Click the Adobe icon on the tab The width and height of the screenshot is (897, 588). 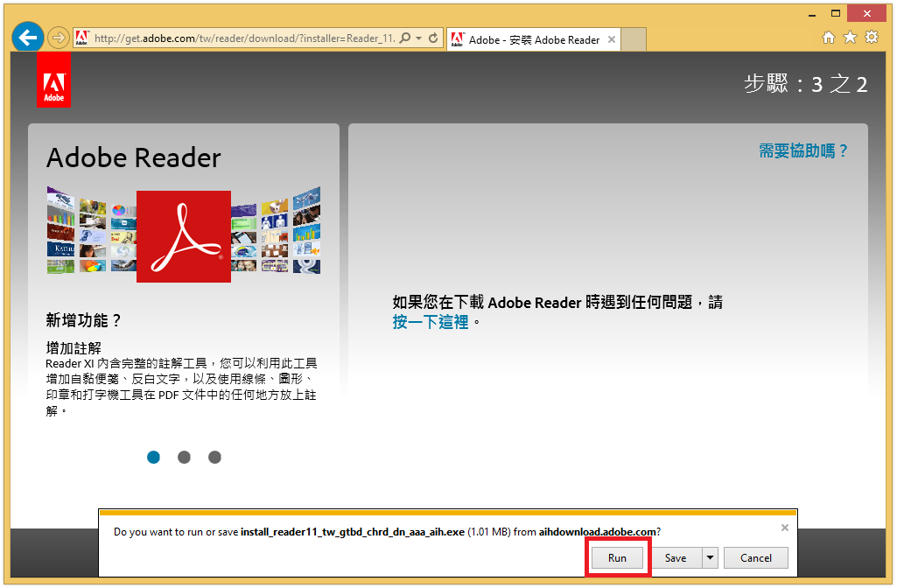point(457,38)
